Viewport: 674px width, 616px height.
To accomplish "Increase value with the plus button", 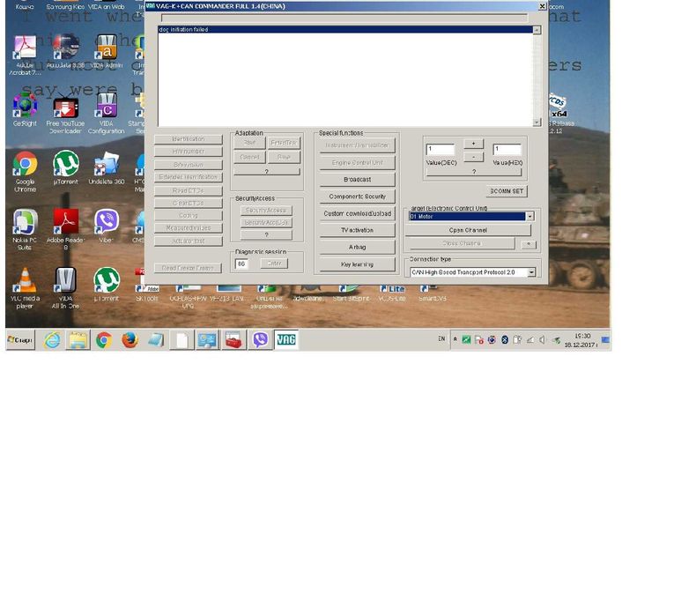I will tap(473, 144).
